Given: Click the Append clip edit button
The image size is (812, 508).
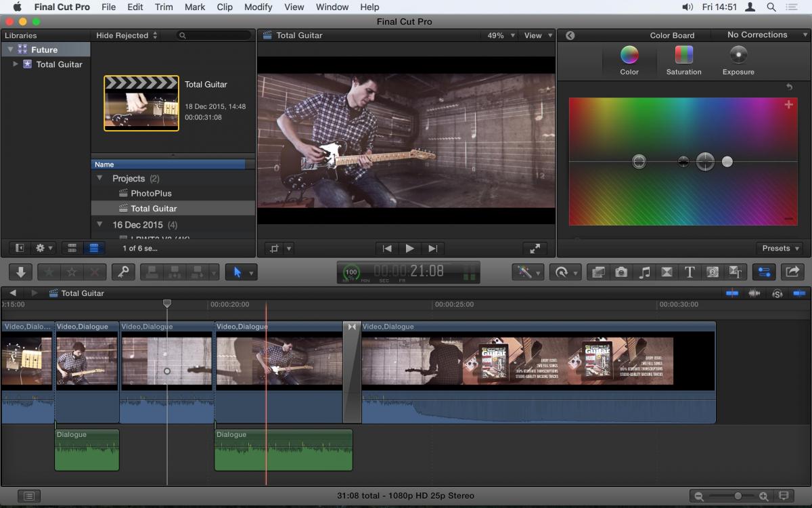Looking at the screenshot, I should [198, 272].
